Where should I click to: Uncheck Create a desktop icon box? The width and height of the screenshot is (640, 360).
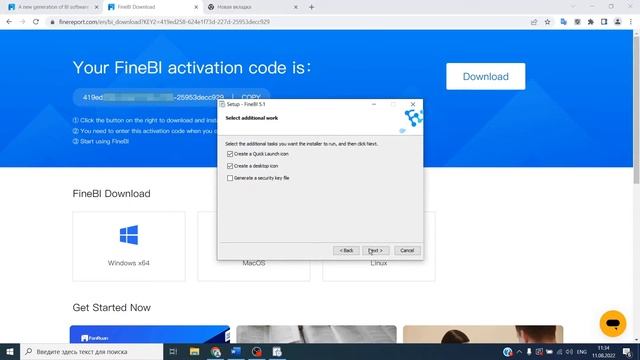(230, 166)
